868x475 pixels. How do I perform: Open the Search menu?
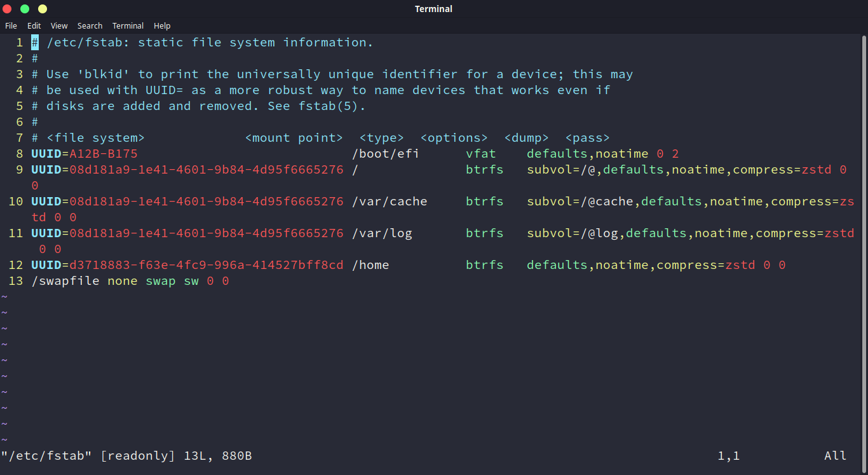point(90,25)
